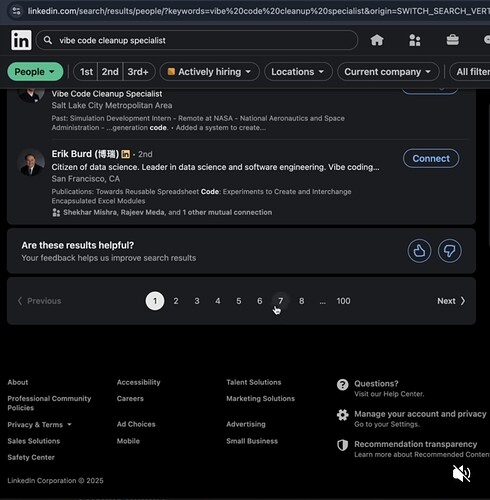This screenshot has width=490, height=500.
Task: Click the muted speaker icon
Action: point(461,473)
